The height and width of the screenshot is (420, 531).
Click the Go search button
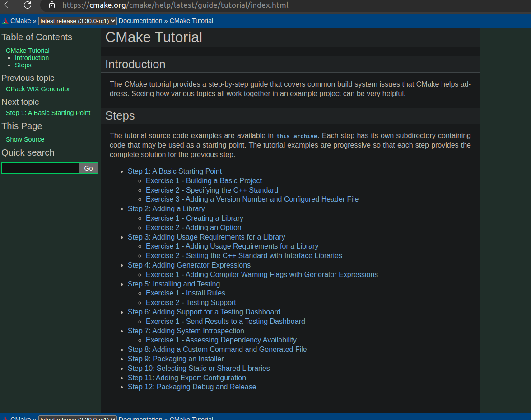point(88,168)
